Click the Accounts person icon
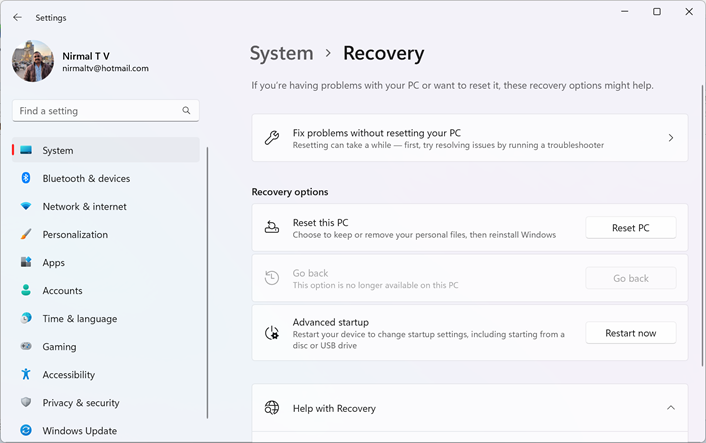The image size is (706, 443). click(26, 290)
